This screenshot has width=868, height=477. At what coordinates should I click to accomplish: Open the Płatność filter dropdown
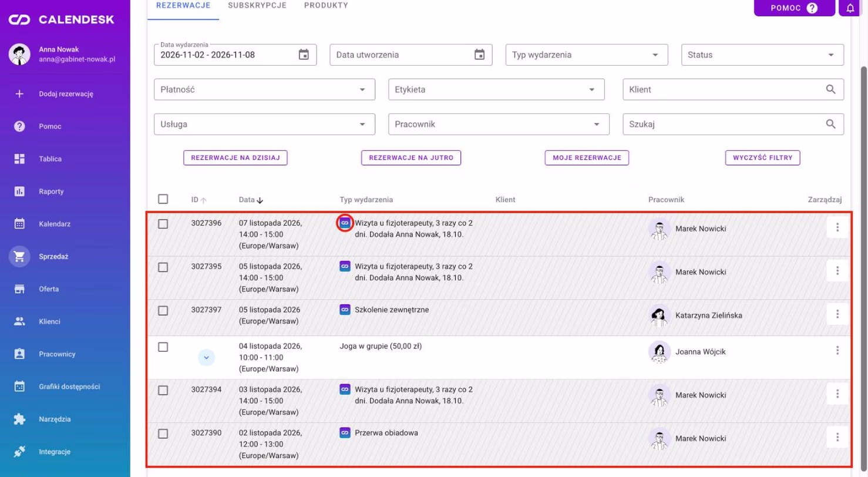pos(264,89)
